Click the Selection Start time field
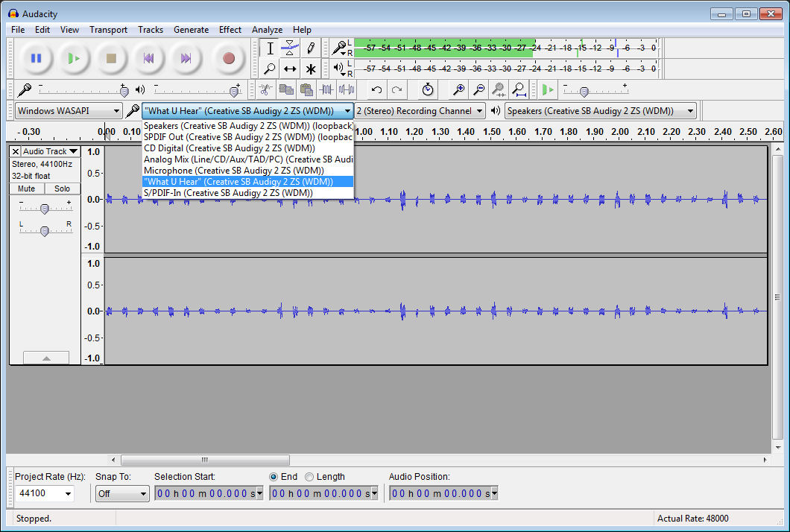 209,494
